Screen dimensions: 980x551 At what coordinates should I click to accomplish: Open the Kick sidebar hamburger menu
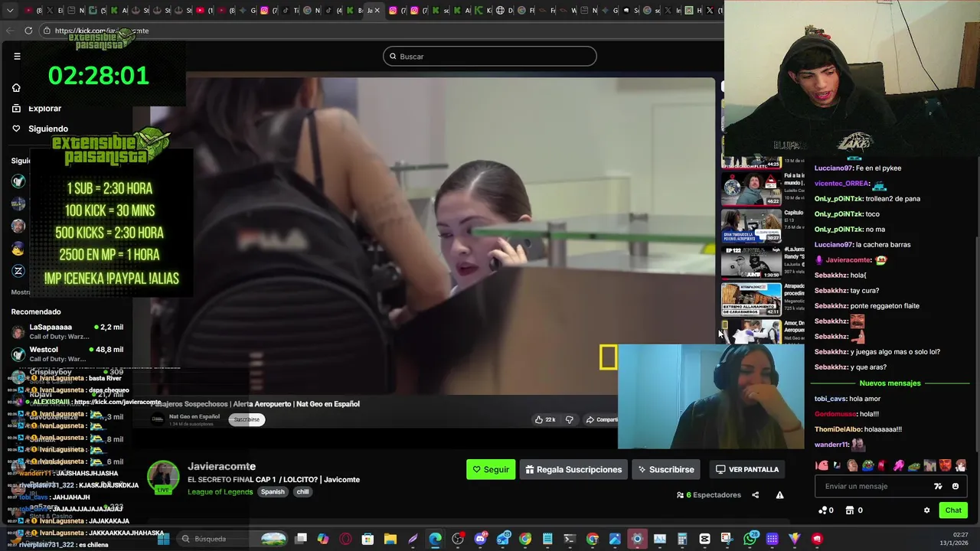[x=17, y=56]
